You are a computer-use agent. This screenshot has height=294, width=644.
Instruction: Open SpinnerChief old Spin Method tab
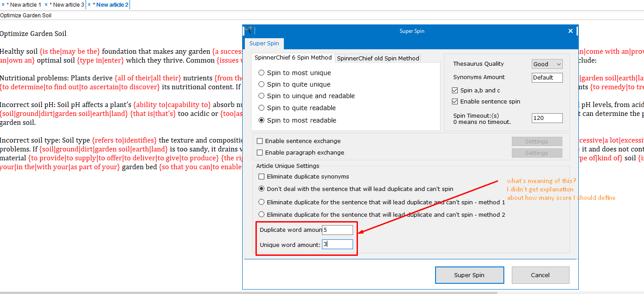coord(378,58)
